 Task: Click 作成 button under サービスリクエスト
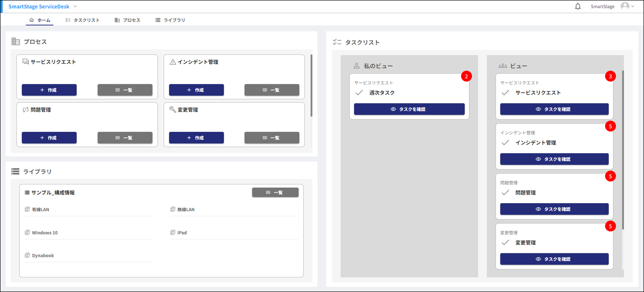coord(49,90)
